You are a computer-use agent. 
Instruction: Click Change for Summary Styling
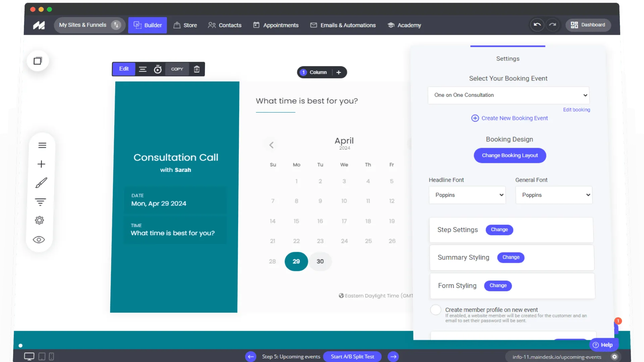coord(511,257)
